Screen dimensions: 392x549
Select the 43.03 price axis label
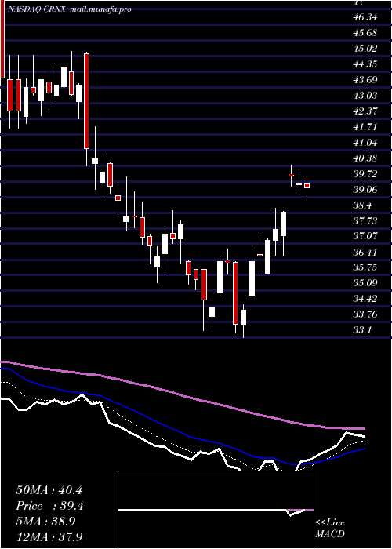pyautogui.click(x=366, y=95)
